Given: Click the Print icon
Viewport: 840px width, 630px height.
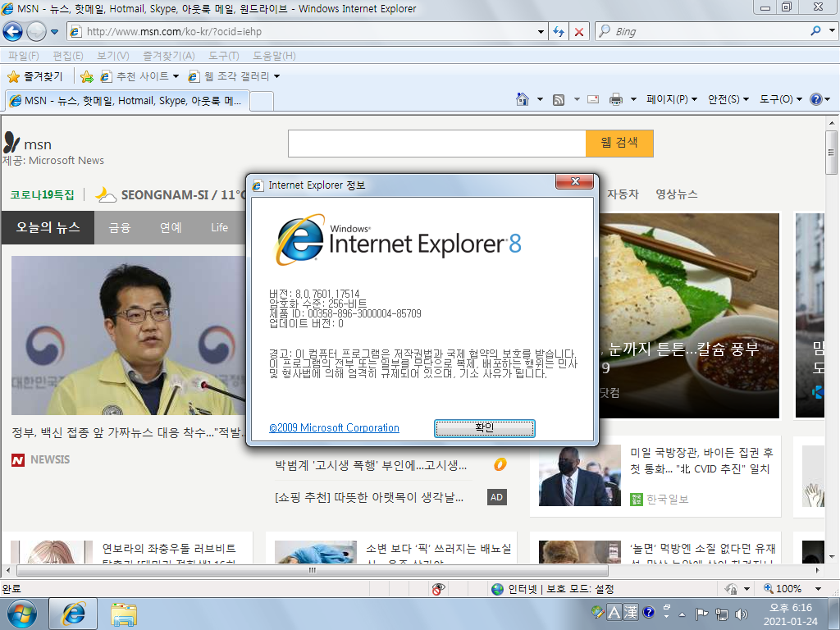Looking at the screenshot, I should [x=616, y=99].
